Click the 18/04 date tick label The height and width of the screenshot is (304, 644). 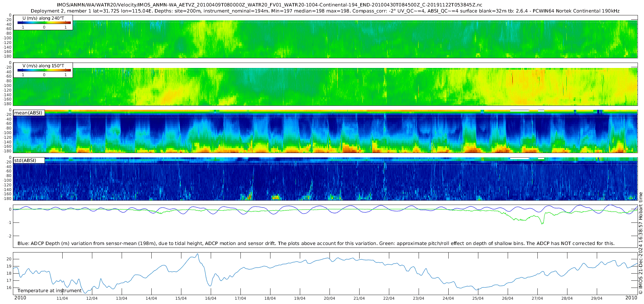point(270,298)
